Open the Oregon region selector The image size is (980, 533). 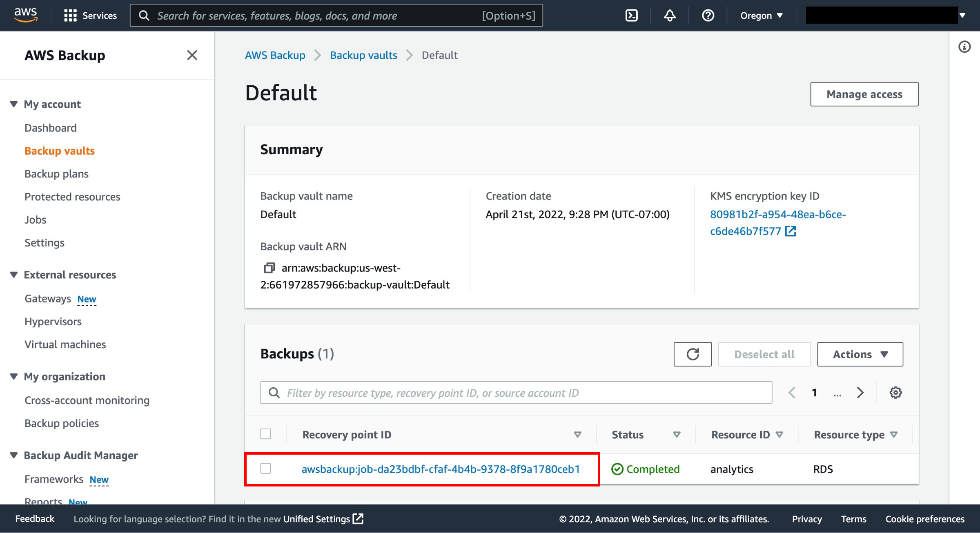point(762,16)
